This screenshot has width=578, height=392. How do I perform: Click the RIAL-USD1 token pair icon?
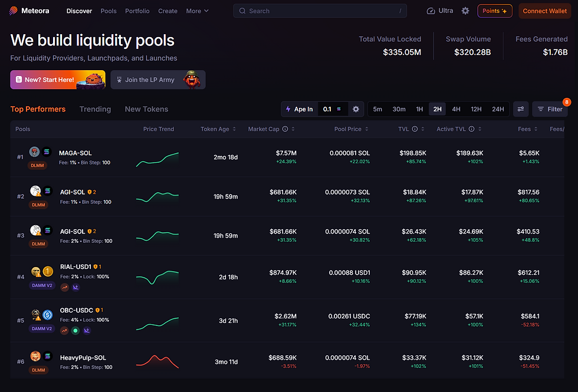[42, 272]
